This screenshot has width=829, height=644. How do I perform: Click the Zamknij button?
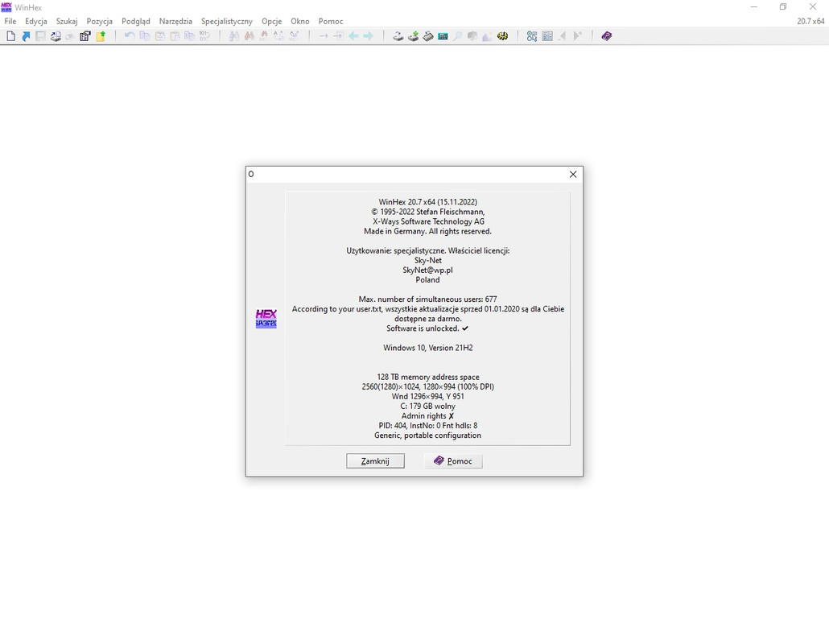pos(375,461)
